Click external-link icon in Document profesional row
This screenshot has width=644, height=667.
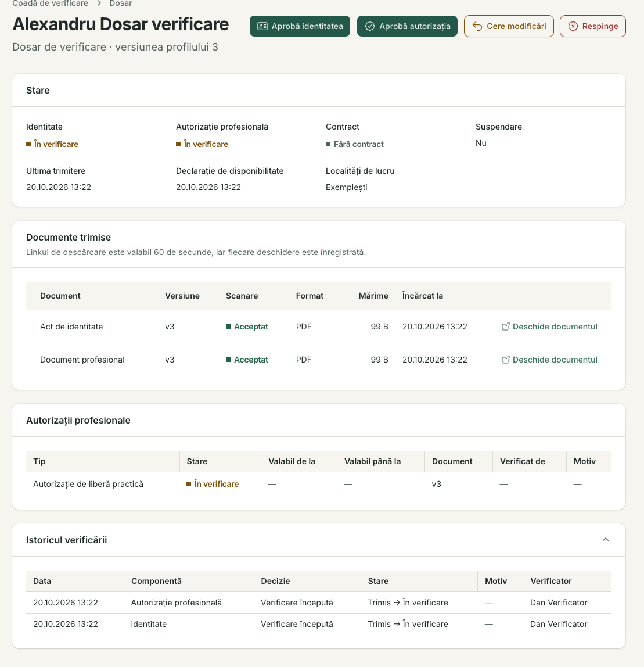click(505, 360)
